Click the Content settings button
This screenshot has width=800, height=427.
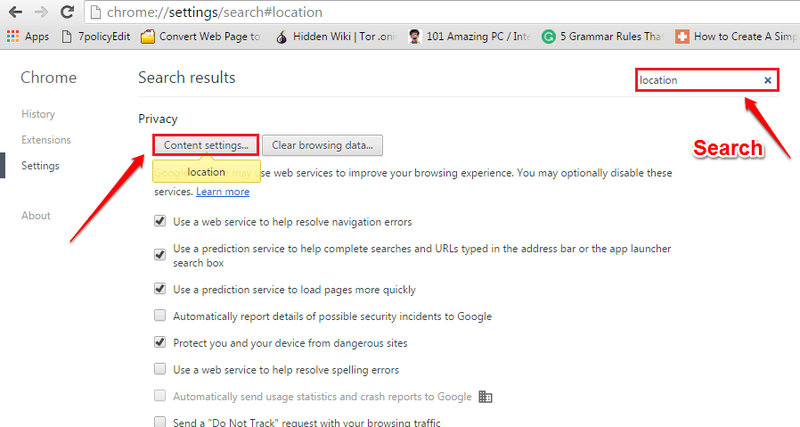[x=206, y=145]
